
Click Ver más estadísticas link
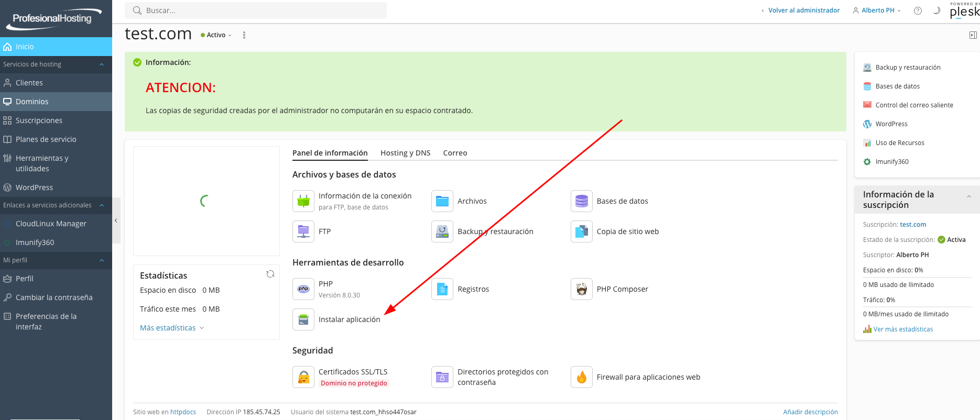(x=903, y=329)
